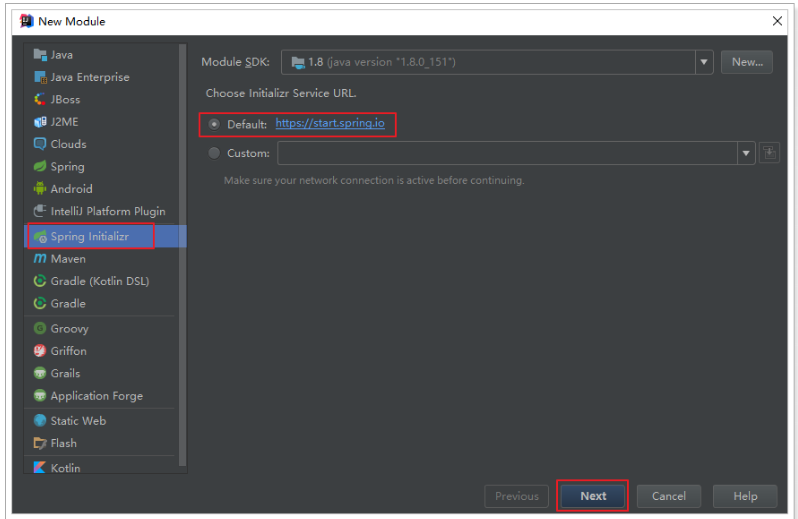Select the Kotlin icon

click(40, 467)
